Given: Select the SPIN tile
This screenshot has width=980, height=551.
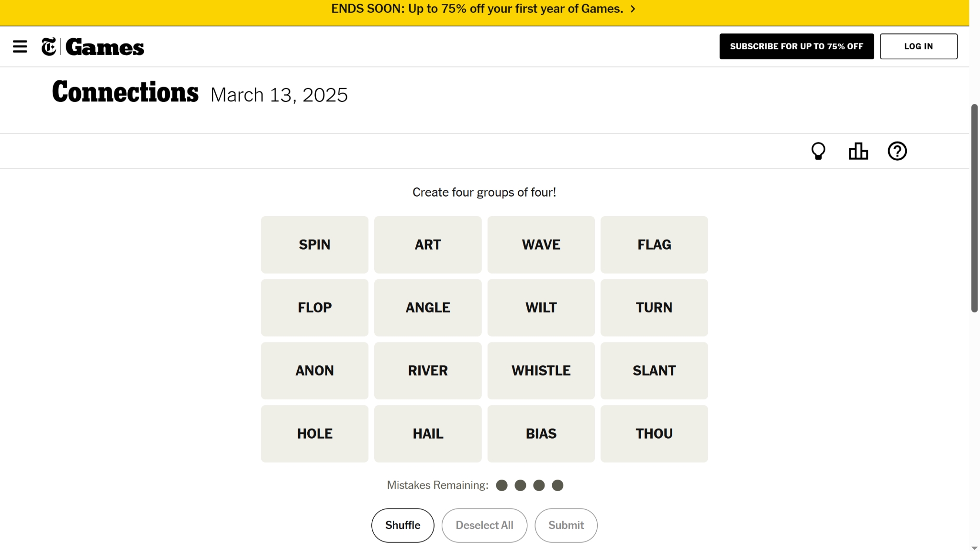Looking at the screenshot, I should (314, 244).
